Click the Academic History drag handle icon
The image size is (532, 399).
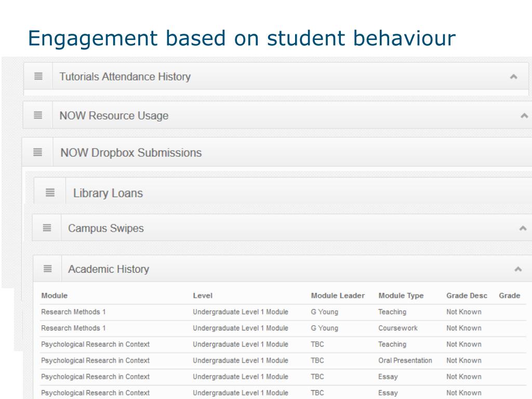(48, 269)
